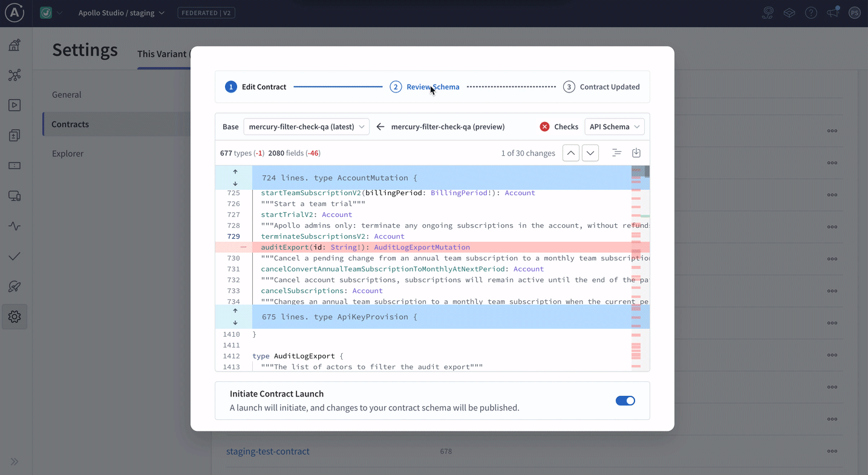Screen dimensions: 868x475
Task: Open the graduation cap learning icon
Action: point(789,13)
